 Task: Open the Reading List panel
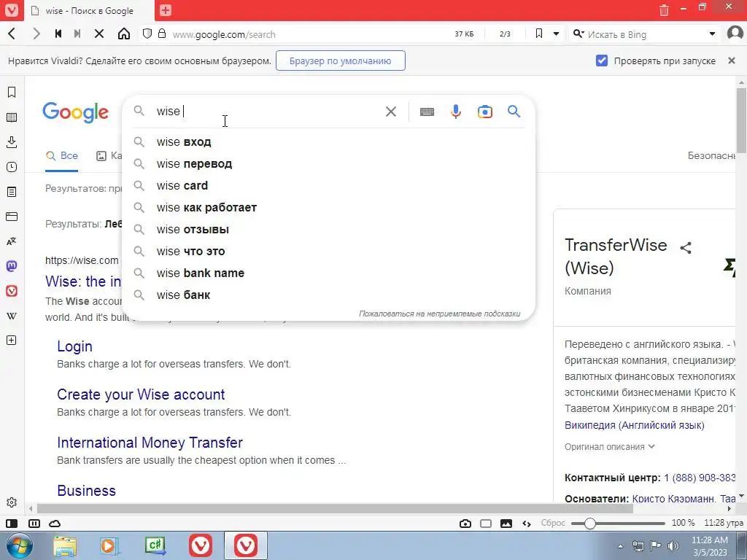[12, 117]
